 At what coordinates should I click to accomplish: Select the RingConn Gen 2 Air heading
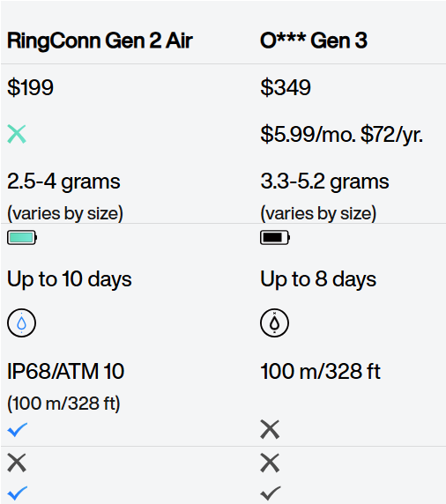[x=100, y=41]
